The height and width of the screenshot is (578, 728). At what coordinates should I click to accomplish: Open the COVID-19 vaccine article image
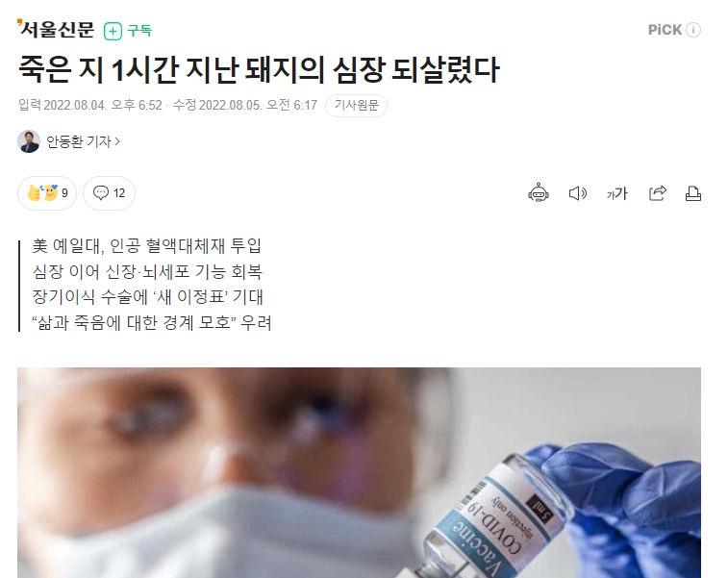[x=359, y=472]
